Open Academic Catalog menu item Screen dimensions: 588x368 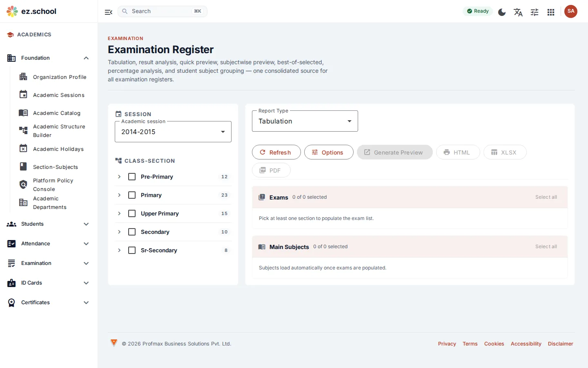point(53,113)
